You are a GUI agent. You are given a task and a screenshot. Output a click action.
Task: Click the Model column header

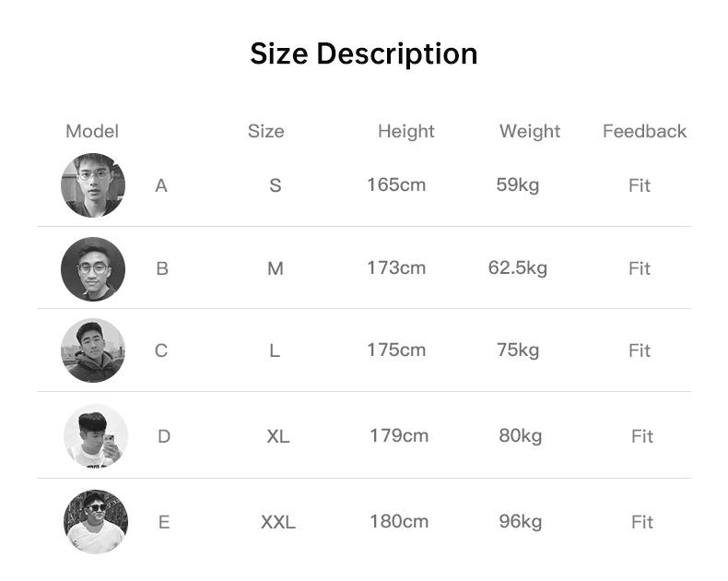click(92, 131)
